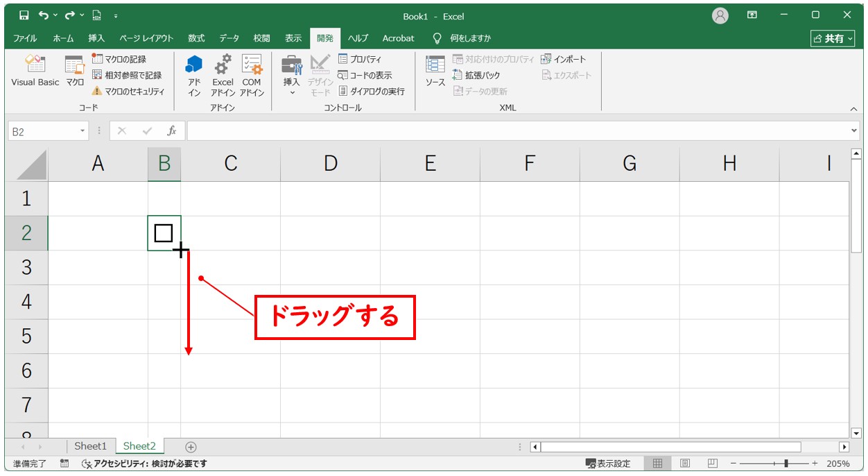The width and height of the screenshot is (868, 476).
Task: Open COM Add-ins dialog
Action: (252, 75)
